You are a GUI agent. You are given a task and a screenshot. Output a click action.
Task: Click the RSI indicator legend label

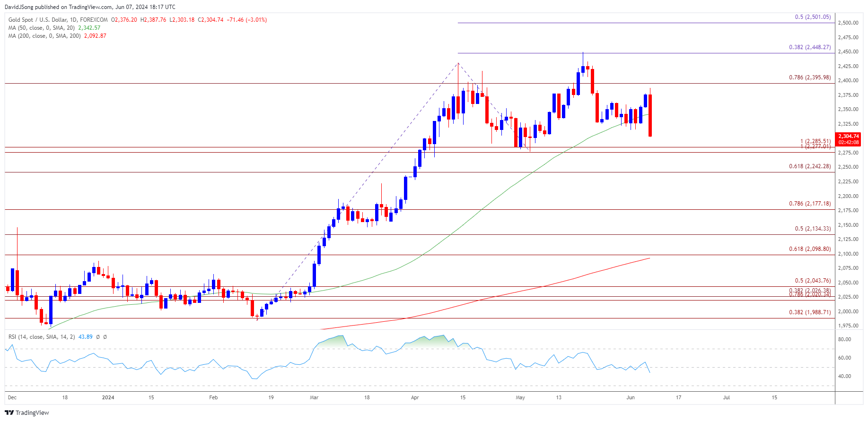(x=42, y=337)
